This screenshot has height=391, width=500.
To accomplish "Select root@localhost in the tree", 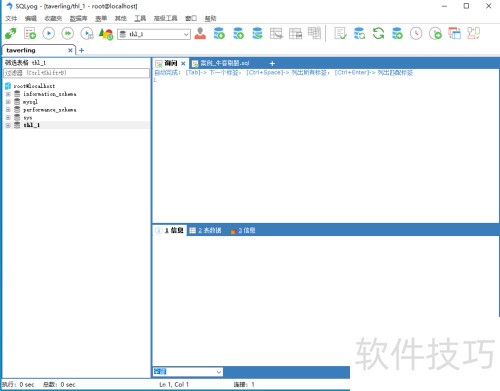I will tap(34, 86).
